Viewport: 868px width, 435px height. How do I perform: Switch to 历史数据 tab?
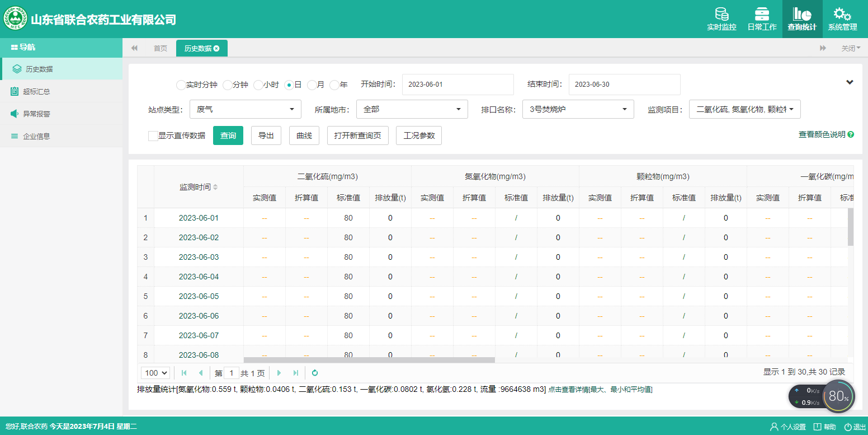[202, 48]
